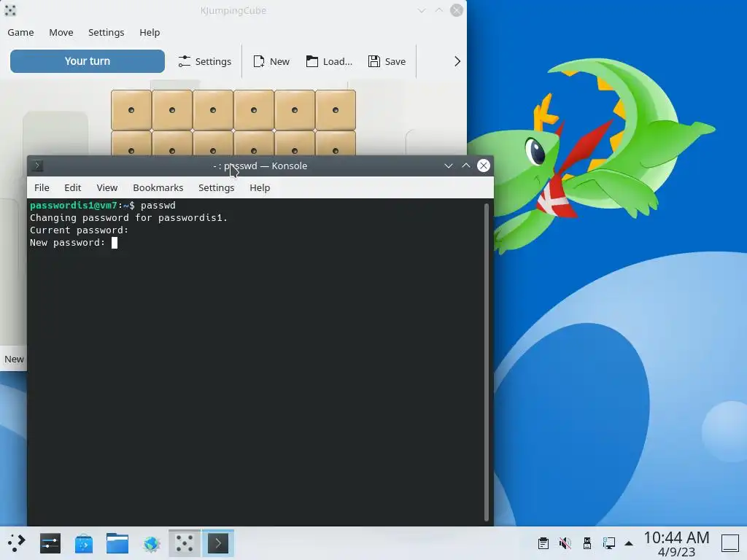Click the text 'Changing password for passwordis1.'
The width and height of the screenshot is (747, 560).
[128, 217]
